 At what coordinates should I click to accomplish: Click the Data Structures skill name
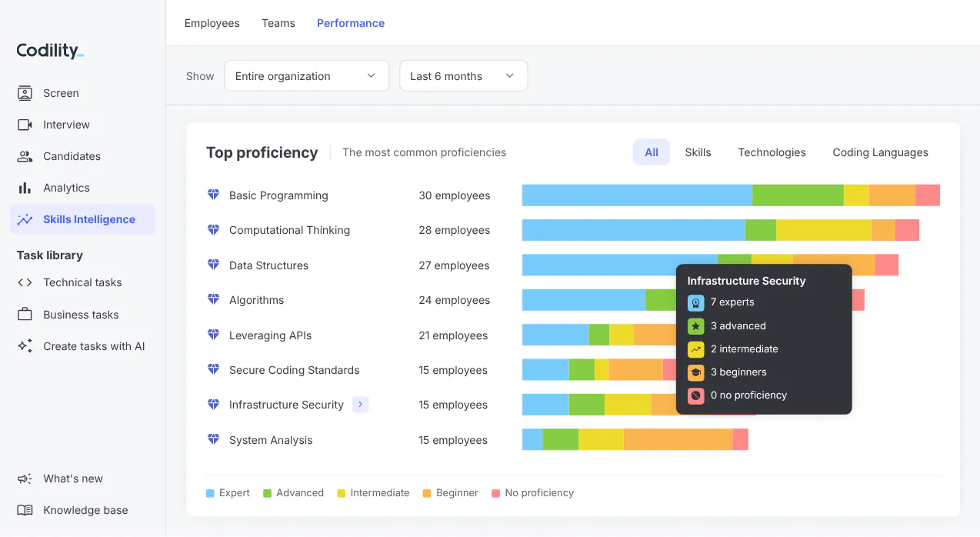coord(268,265)
